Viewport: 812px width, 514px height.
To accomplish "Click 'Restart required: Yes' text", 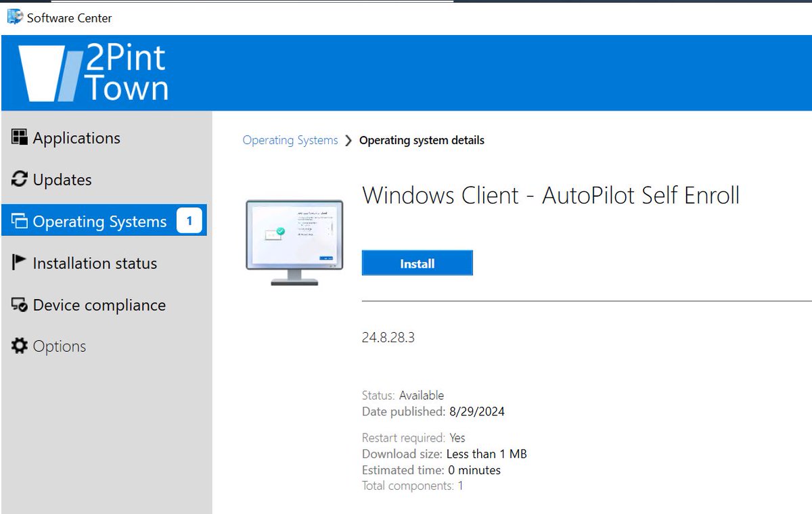I will coord(413,438).
